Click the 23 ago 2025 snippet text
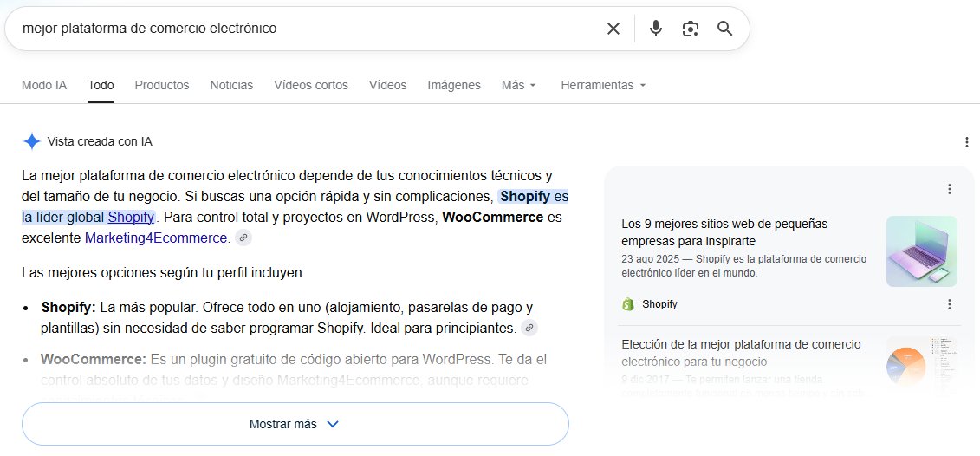980x456 pixels. coord(743,266)
